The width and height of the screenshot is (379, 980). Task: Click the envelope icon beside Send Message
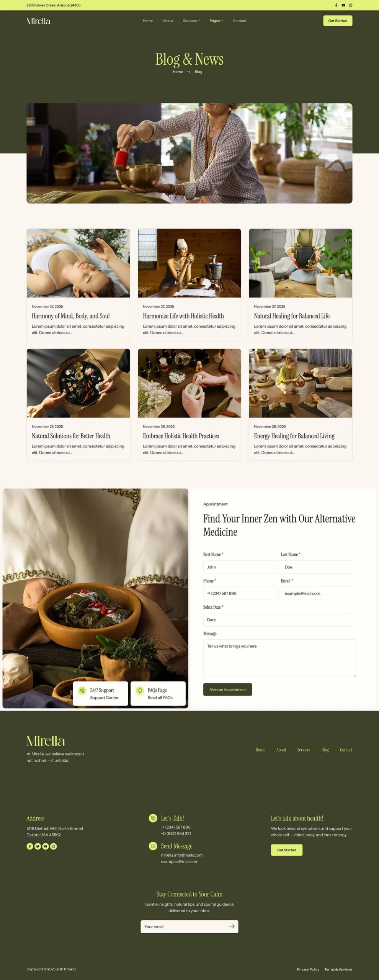(153, 846)
